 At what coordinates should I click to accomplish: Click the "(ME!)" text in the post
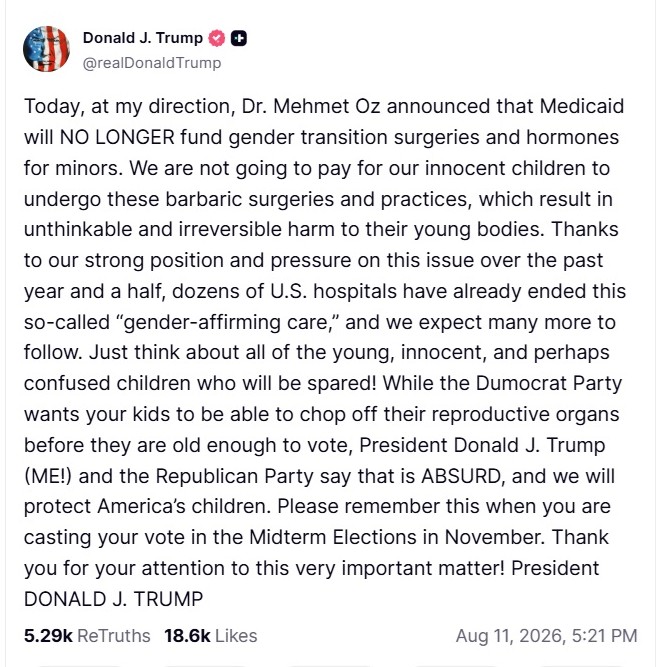coord(48,476)
